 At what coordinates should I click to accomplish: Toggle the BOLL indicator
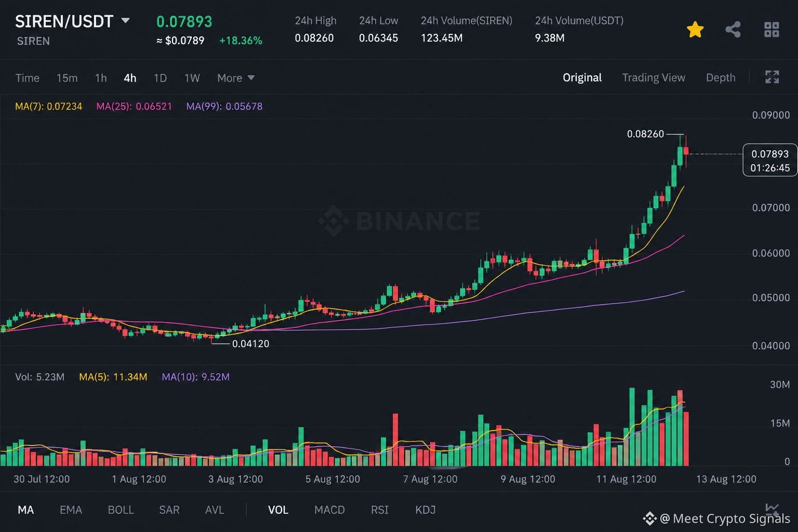121,510
